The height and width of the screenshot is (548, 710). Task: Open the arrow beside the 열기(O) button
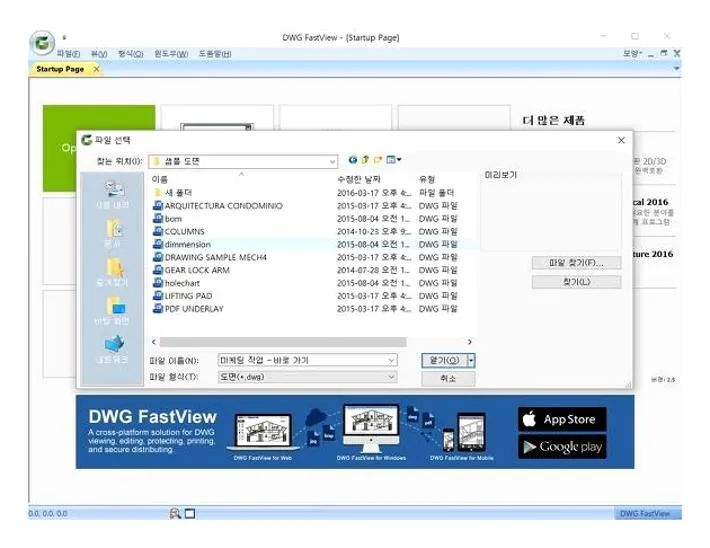point(471,361)
